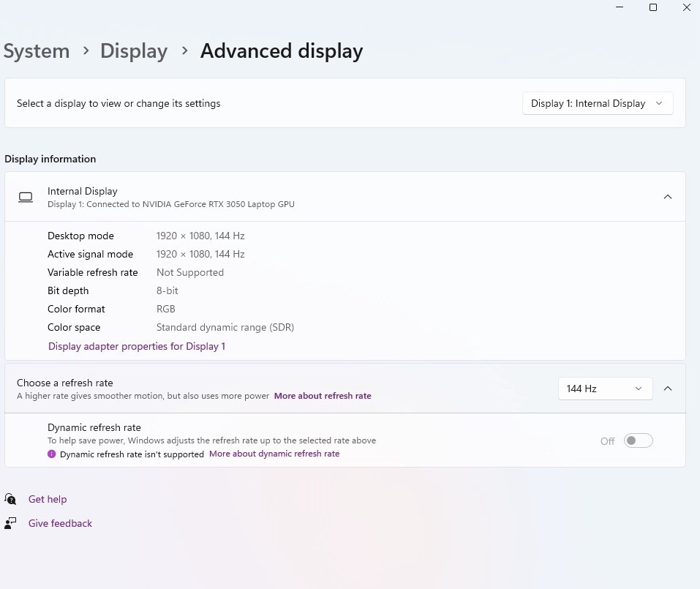Go to Display in the breadcrumb
The image size is (700, 589).
point(134,51)
